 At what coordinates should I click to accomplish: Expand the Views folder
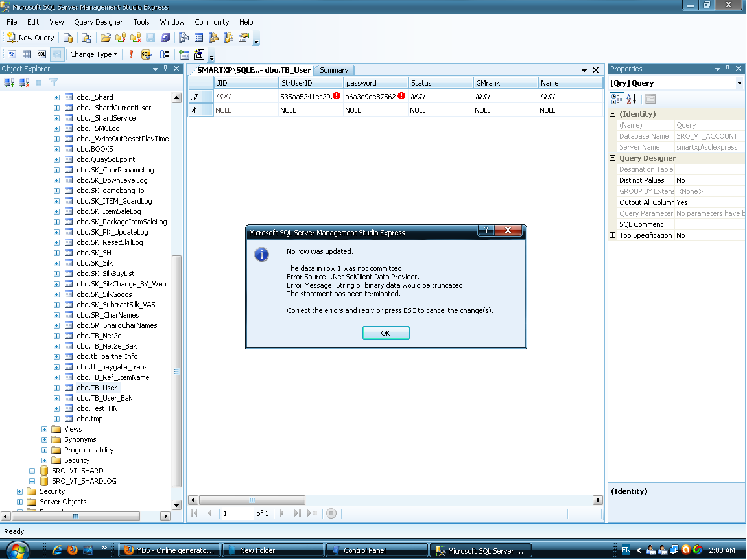click(x=44, y=429)
